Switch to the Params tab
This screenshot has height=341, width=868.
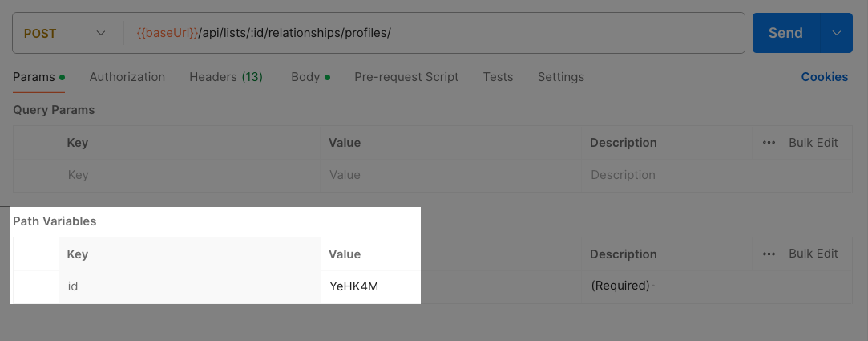38,77
